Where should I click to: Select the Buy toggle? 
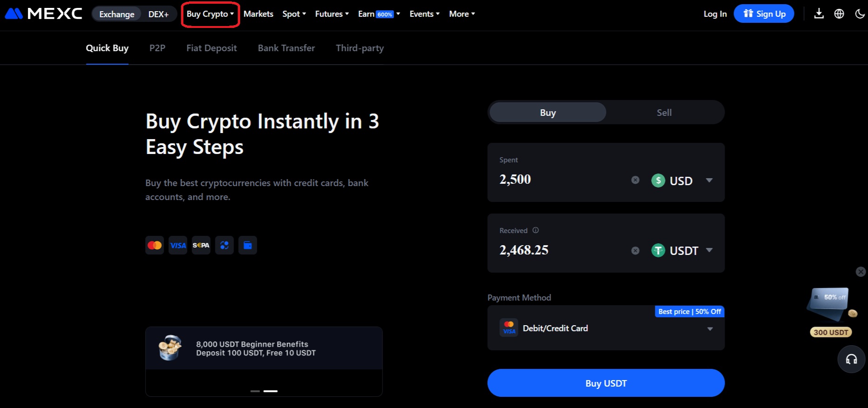pos(548,113)
